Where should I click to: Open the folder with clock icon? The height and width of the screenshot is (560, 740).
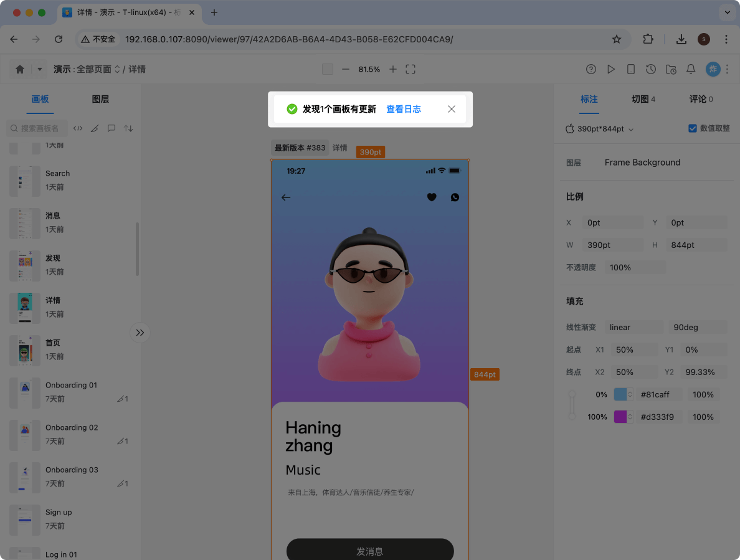pos(671,69)
